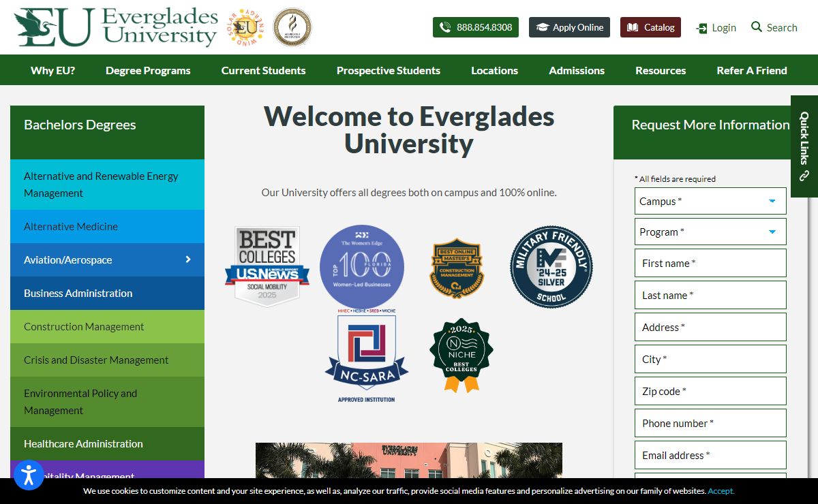Screen dimensions: 818x504
Task: Open the Current Students menu
Action: pos(263,70)
